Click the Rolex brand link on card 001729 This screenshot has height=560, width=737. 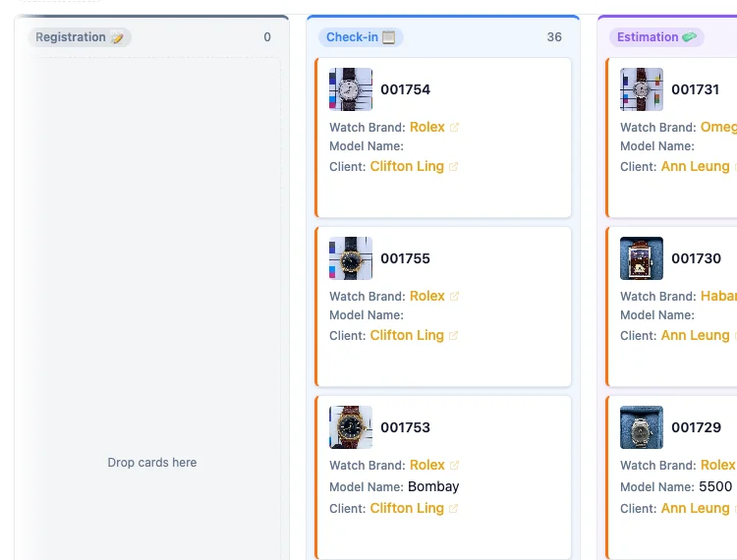(717, 465)
